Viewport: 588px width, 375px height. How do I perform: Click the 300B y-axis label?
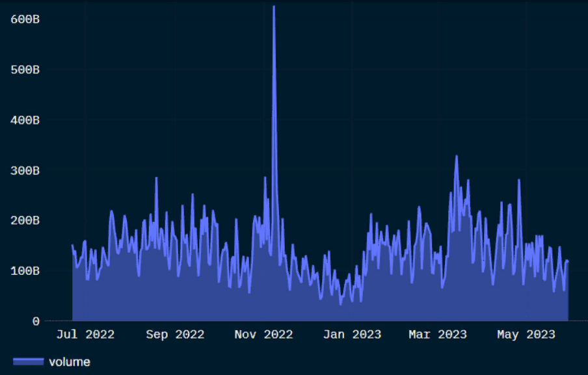pyautogui.click(x=25, y=170)
